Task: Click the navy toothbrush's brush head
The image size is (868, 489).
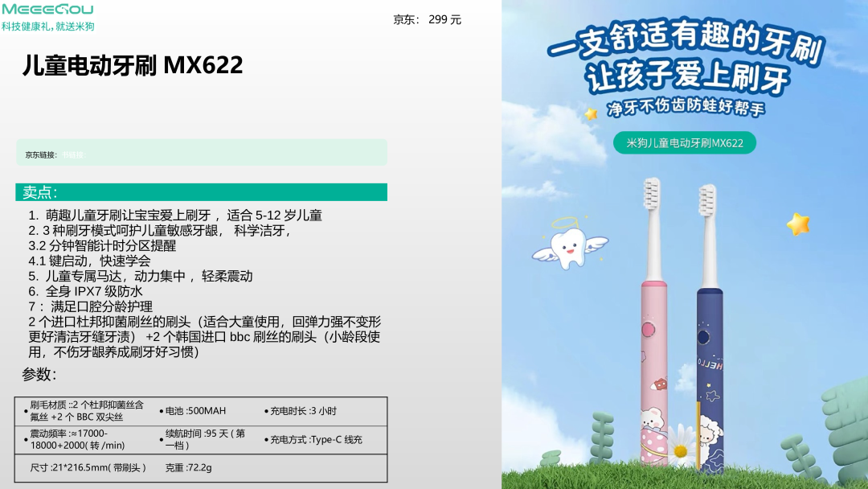Action: coord(707,202)
